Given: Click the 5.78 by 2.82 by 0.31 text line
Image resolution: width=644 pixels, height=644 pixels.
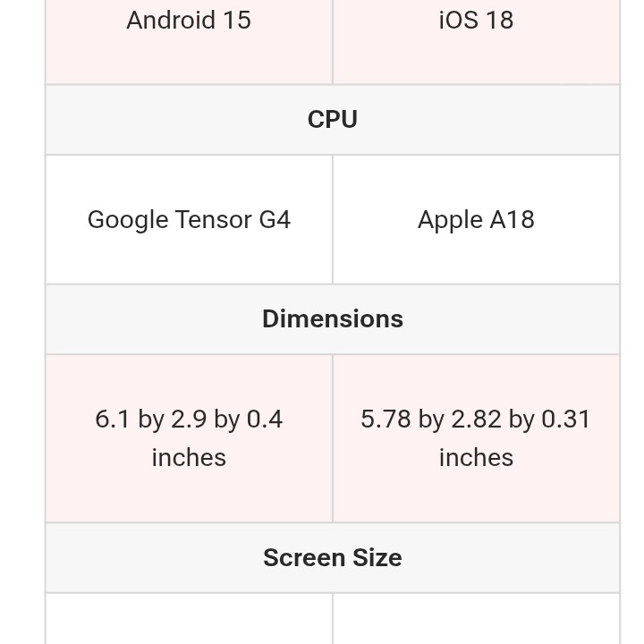Looking at the screenshot, I should (476, 419).
